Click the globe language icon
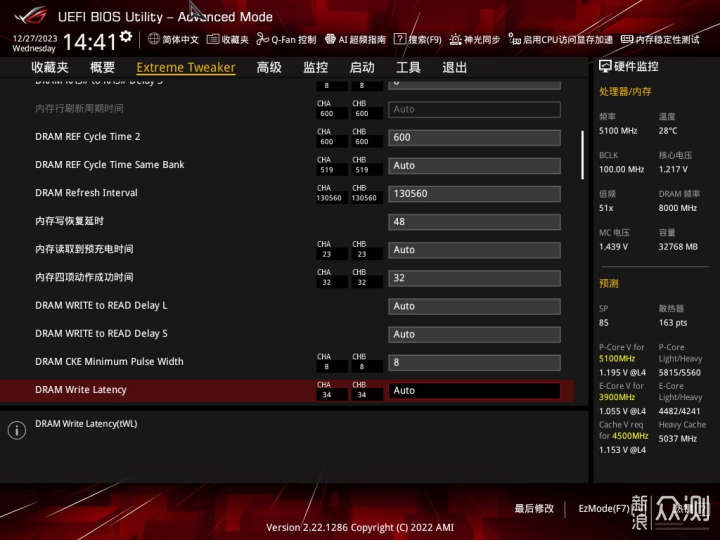The width and height of the screenshot is (720, 540). (x=153, y=39)
